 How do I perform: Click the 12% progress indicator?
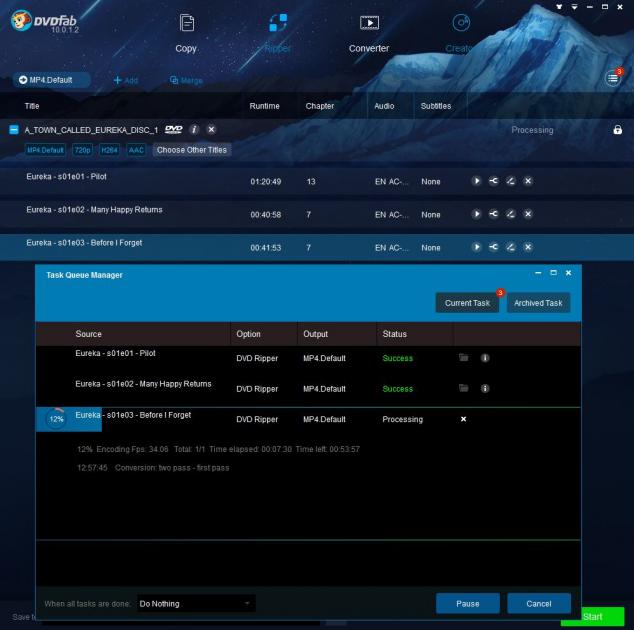point(56,419)
